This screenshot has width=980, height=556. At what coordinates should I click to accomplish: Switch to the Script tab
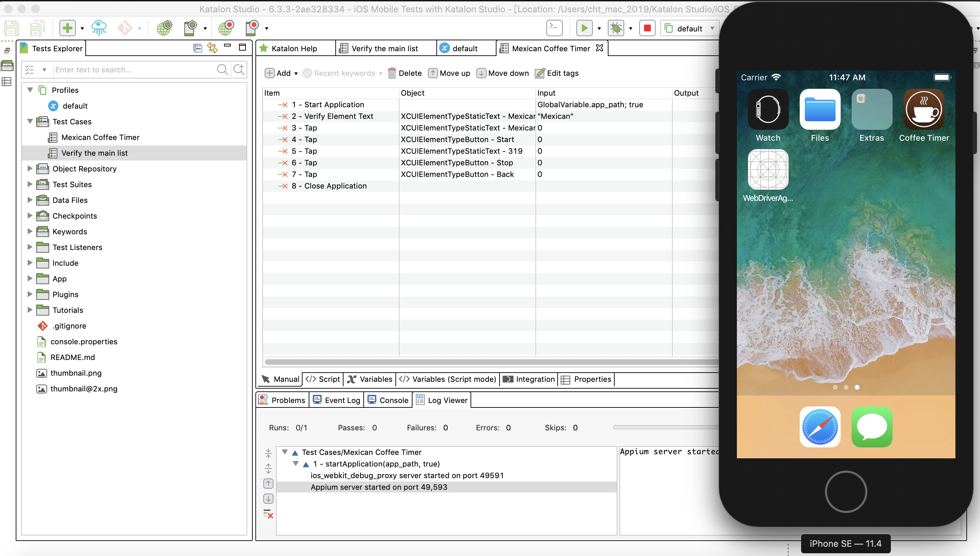322,379
